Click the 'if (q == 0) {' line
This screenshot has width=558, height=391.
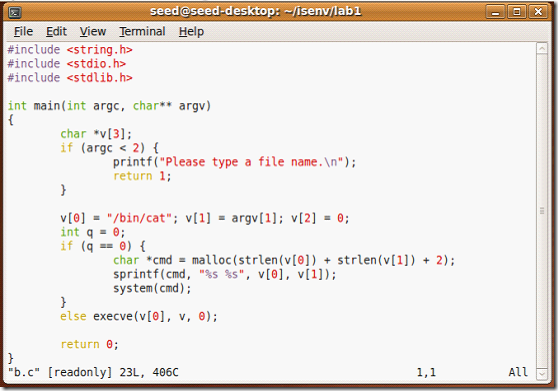click(x=103, y=246)
